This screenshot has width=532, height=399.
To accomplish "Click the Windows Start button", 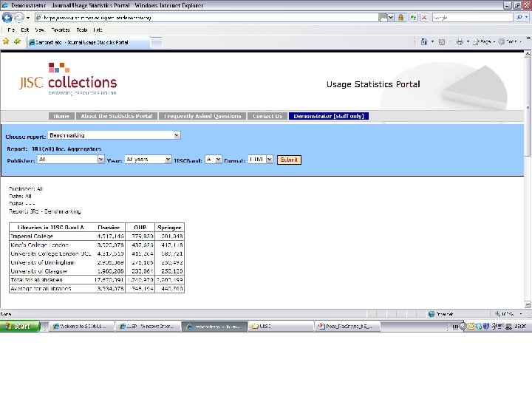I will [x=20, y=327].
